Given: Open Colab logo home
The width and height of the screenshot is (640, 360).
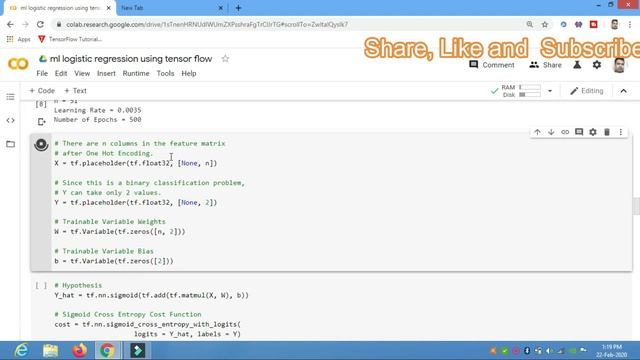Looking at the screenshot, I should coord(18,64).
